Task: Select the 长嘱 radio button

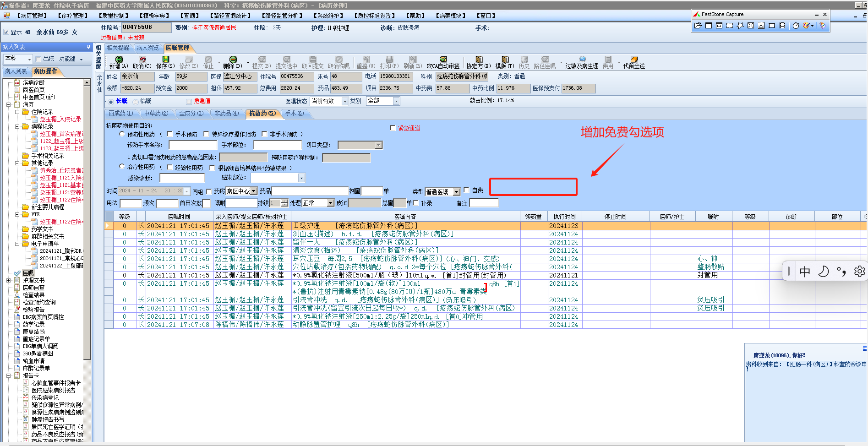Action: point(111,102)
